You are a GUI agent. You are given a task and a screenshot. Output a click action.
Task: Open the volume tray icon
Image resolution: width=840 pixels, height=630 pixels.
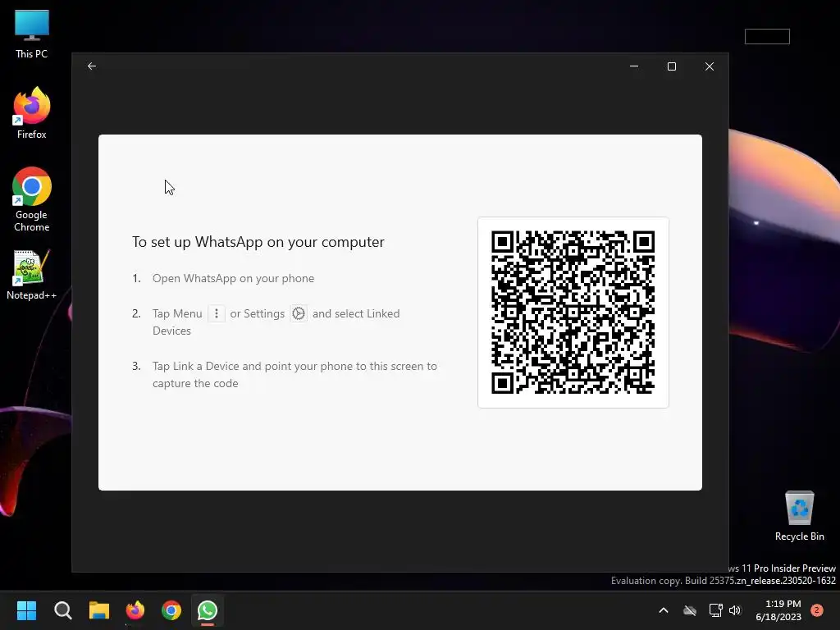pos(735,610)
